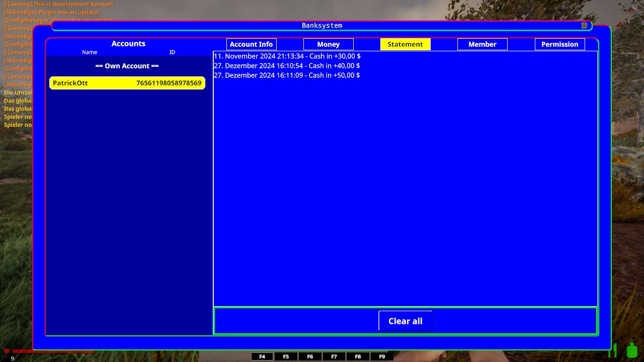Switch to the Money tab

coord(328,44)
